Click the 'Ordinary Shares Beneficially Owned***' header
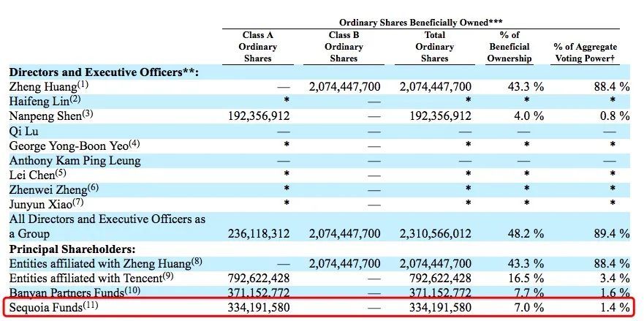 (420, 23)
